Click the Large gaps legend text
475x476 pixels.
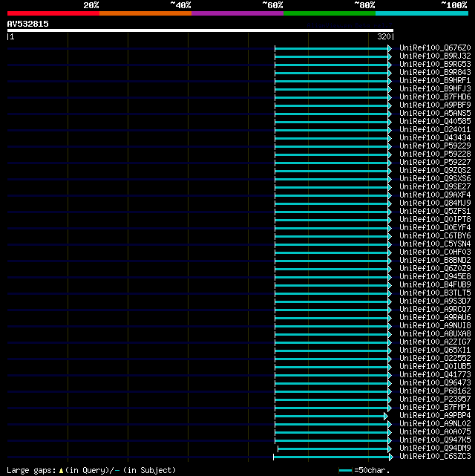point(91,471)
